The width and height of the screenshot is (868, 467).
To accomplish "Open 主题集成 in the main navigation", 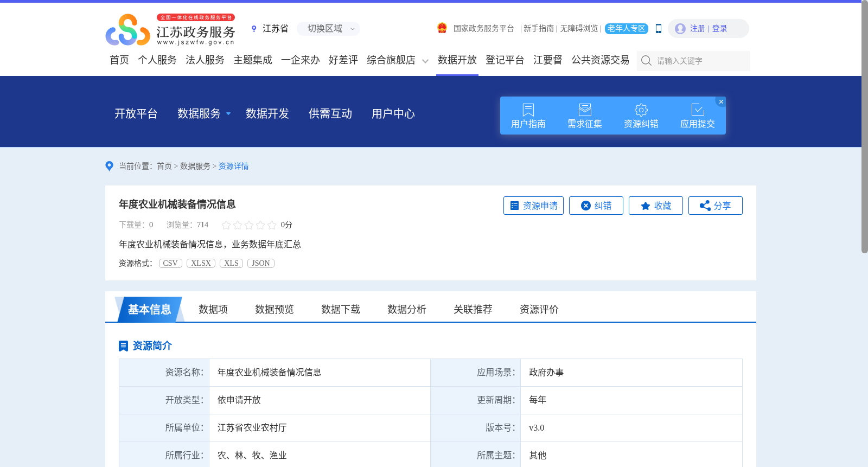I will tap(253, 60).
